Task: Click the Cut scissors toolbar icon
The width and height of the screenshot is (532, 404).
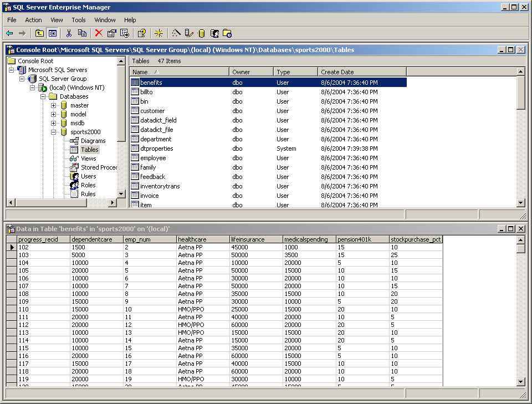Action: 69,33
